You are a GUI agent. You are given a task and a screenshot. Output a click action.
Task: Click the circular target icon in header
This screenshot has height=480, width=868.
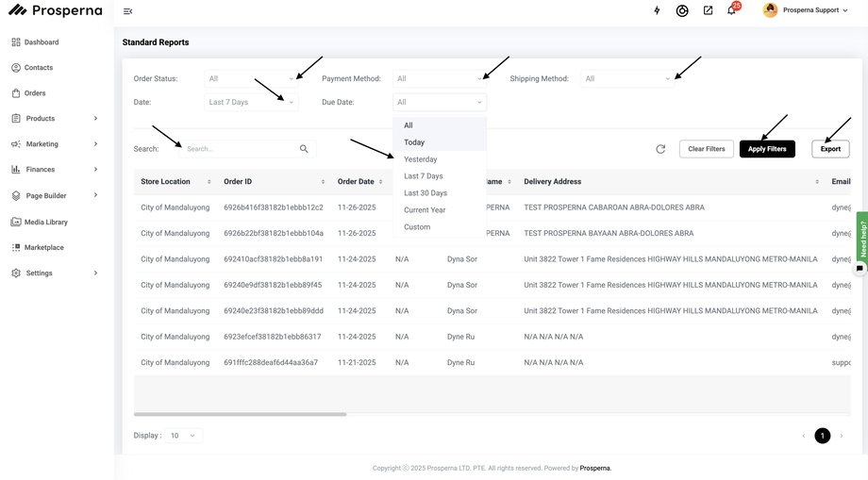(x=682, y=10)
